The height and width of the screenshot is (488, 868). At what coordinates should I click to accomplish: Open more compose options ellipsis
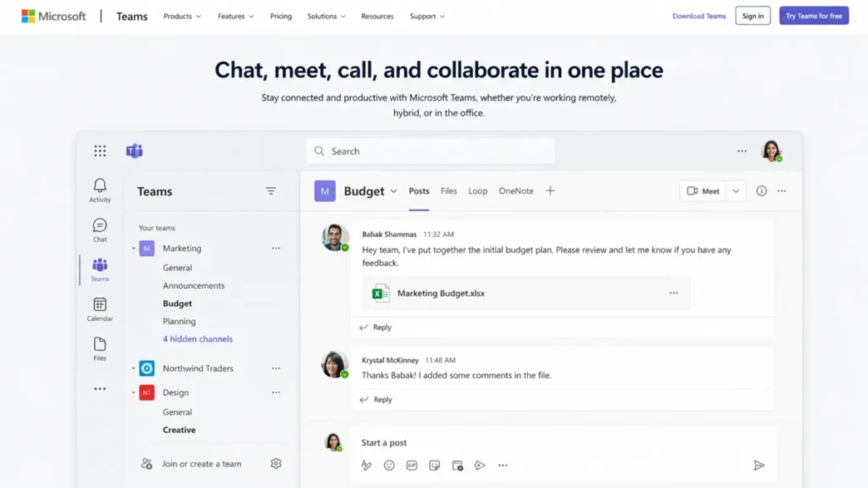pos(503,465)
